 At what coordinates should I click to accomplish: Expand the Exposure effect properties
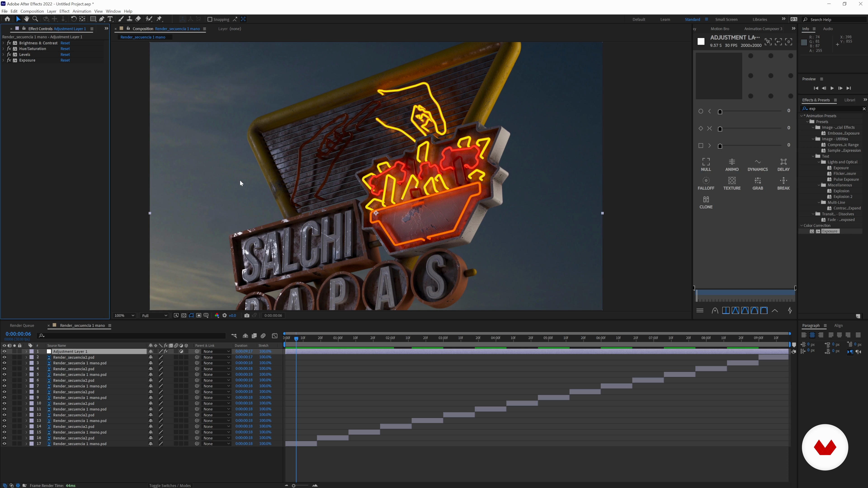click(3, 60)
